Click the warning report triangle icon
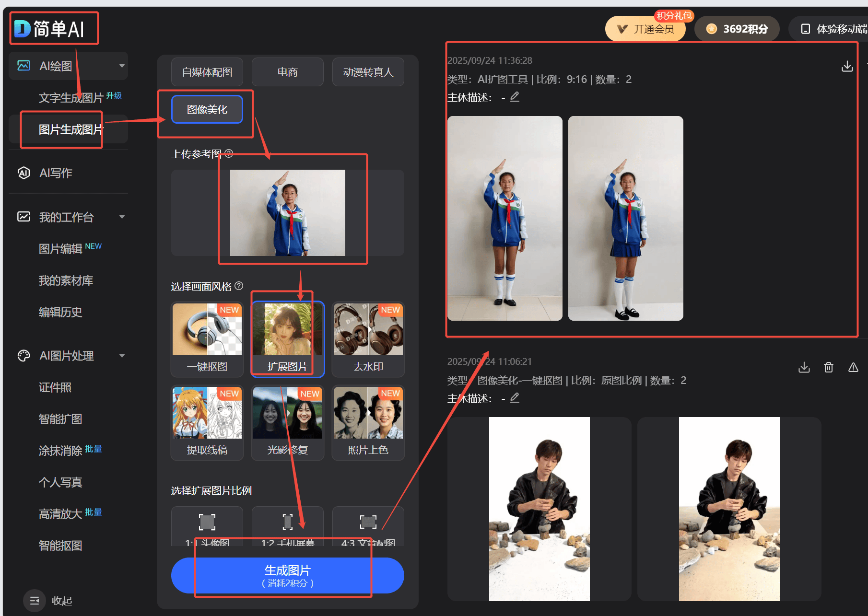 tap(853, 367)
